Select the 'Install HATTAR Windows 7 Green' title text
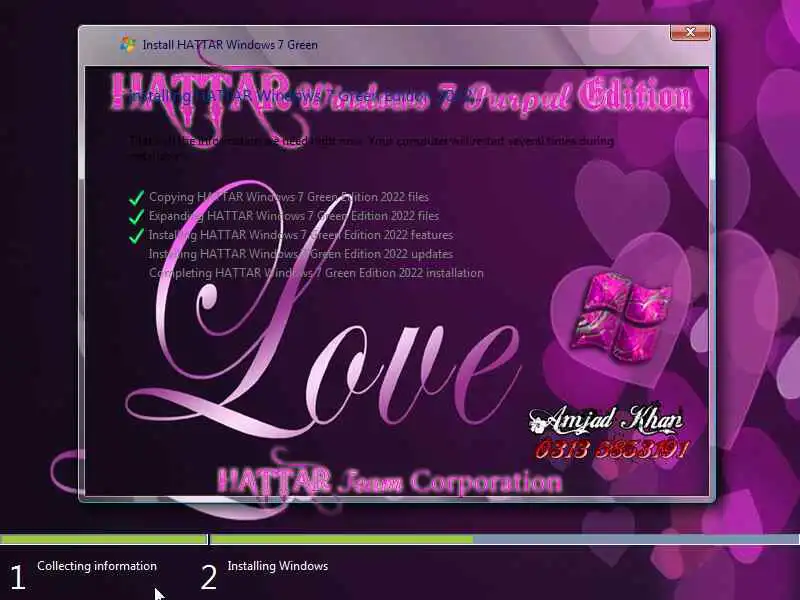Screen dimensions: 800x600 [x=230, y=45]
